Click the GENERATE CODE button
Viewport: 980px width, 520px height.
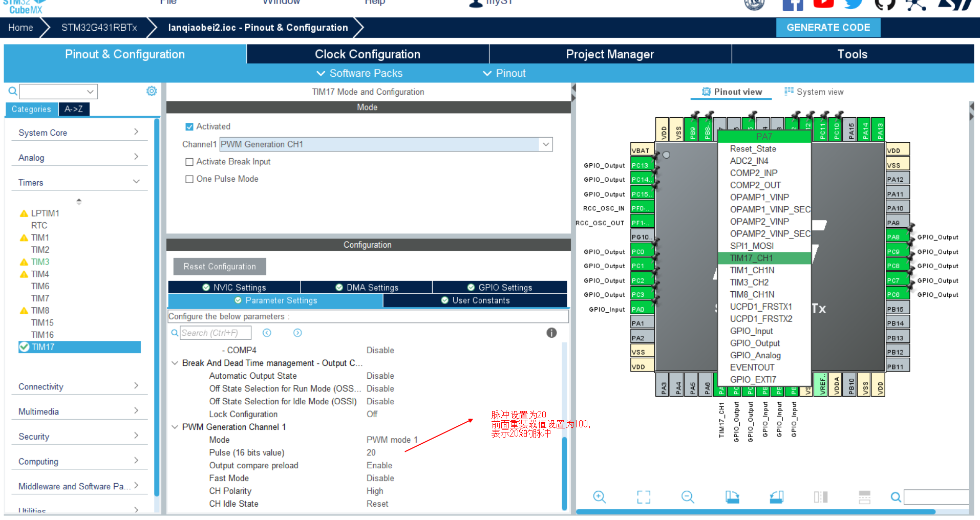828,28
